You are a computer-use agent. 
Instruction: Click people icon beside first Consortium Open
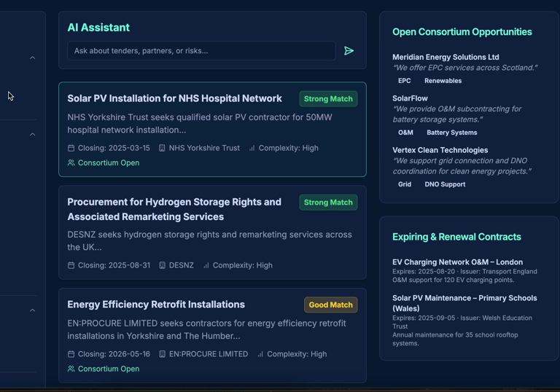(x=71, y=162)
